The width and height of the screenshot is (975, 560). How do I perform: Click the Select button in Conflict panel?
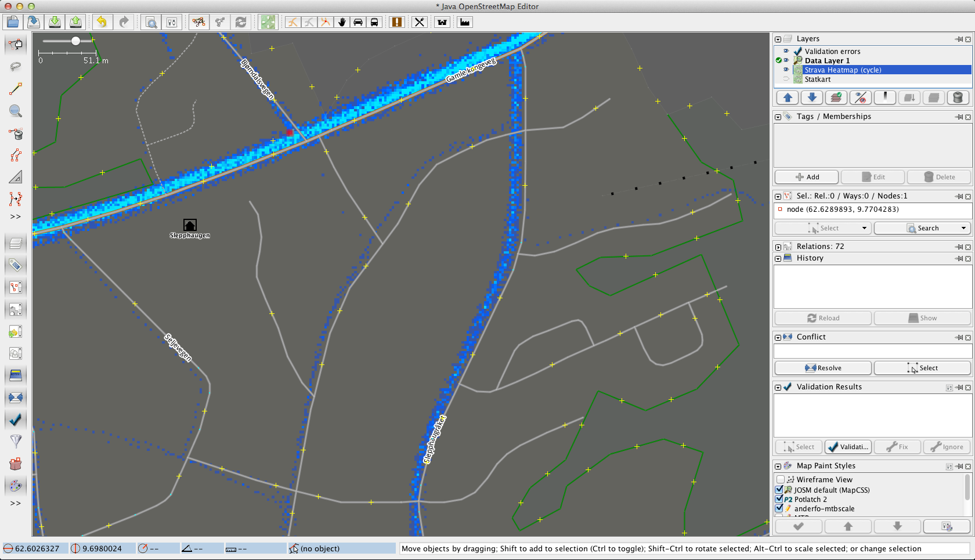click(922, 368)
